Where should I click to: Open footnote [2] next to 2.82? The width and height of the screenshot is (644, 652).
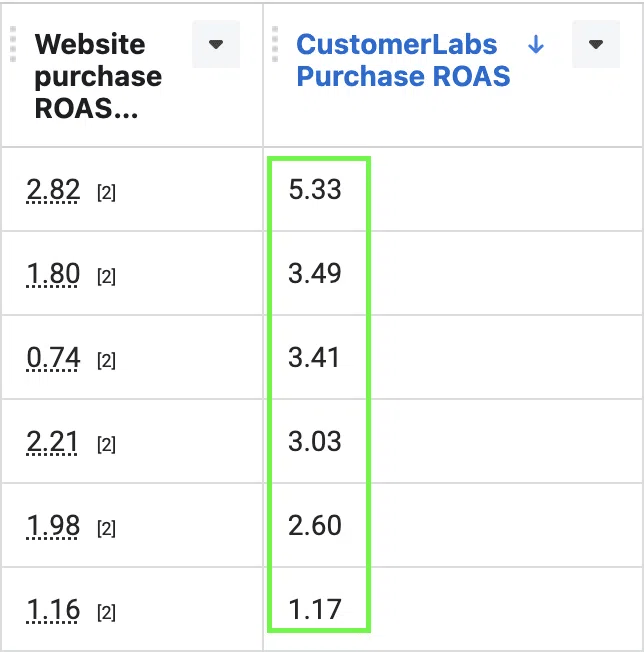point(106,193)
